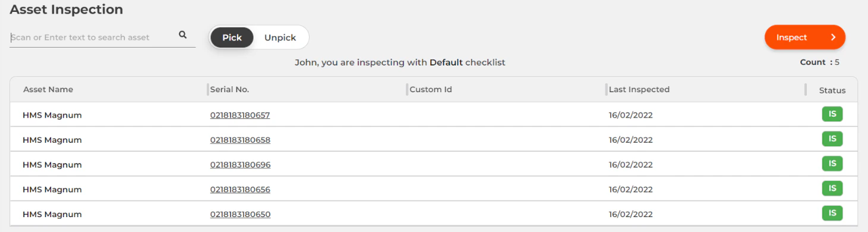868x232 pixels.
Task: Select HMS Magnum in the 0218183180656 row
Action: tap(52, 190)
